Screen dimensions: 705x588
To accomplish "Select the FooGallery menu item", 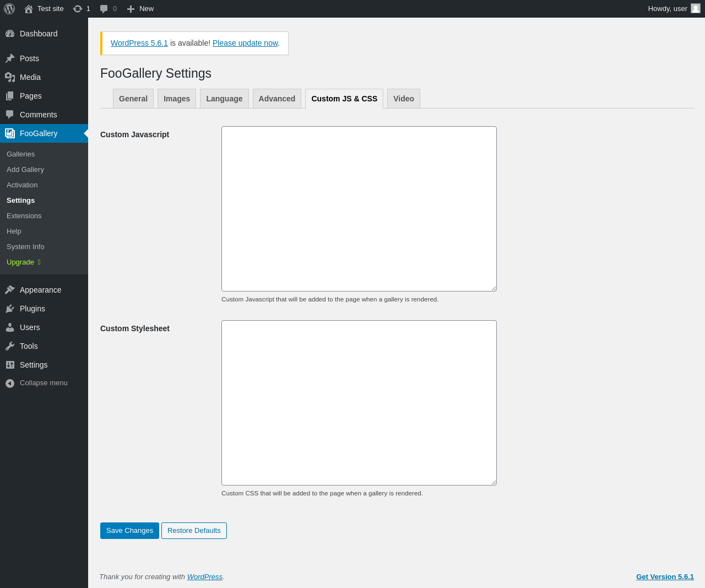I will pyautogui.click(x=44, y=133).
